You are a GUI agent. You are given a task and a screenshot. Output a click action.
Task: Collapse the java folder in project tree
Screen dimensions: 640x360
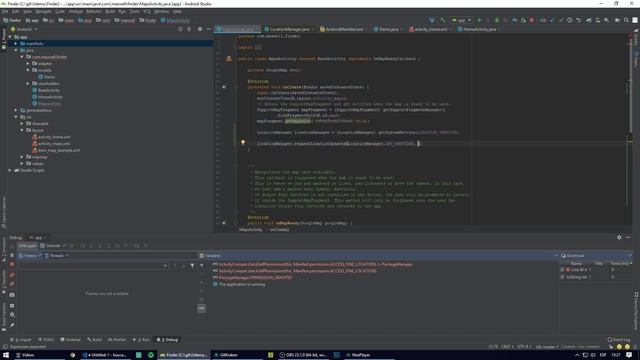[16, 50]
